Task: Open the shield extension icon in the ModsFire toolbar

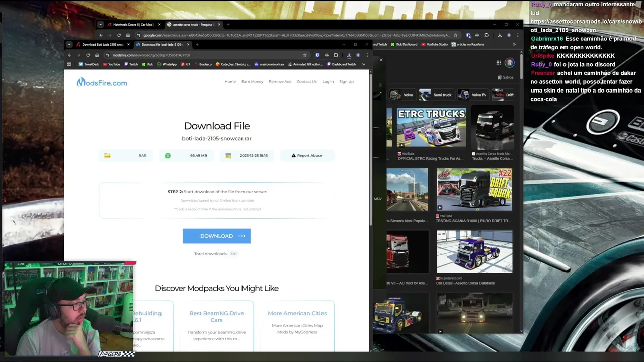Action: click(x=317, y=55)
